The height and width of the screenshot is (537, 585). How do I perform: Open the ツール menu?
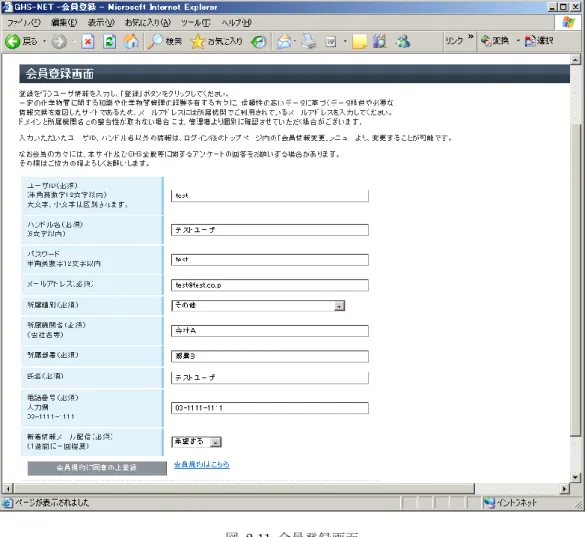coord(195,23)
